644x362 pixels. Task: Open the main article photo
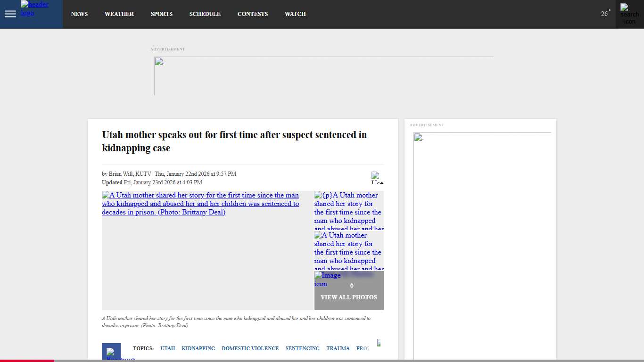207,250
